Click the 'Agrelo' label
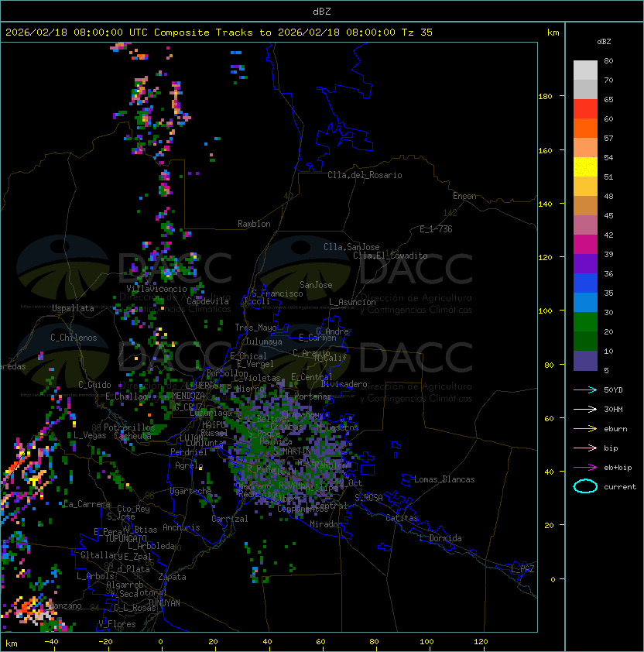The image size is (644, 652). pyautogui.click(x=189, y=465)
